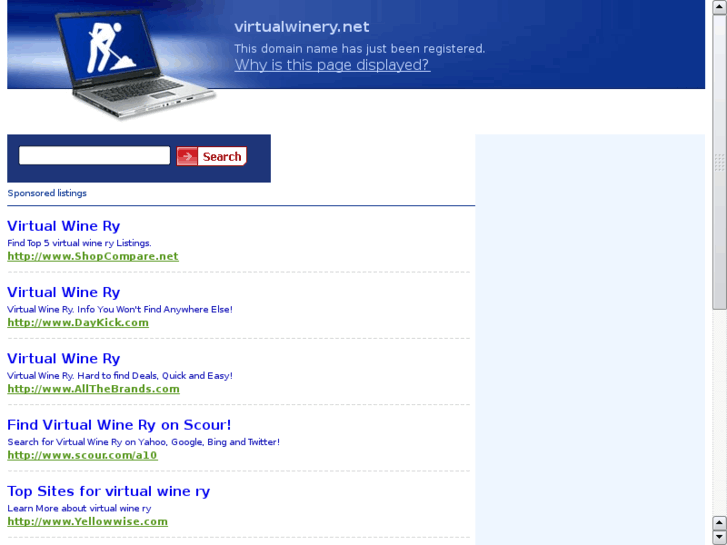Click the vertical scrollbar thumb
This screenshot has height=545, width=727.
coord(719,162)
